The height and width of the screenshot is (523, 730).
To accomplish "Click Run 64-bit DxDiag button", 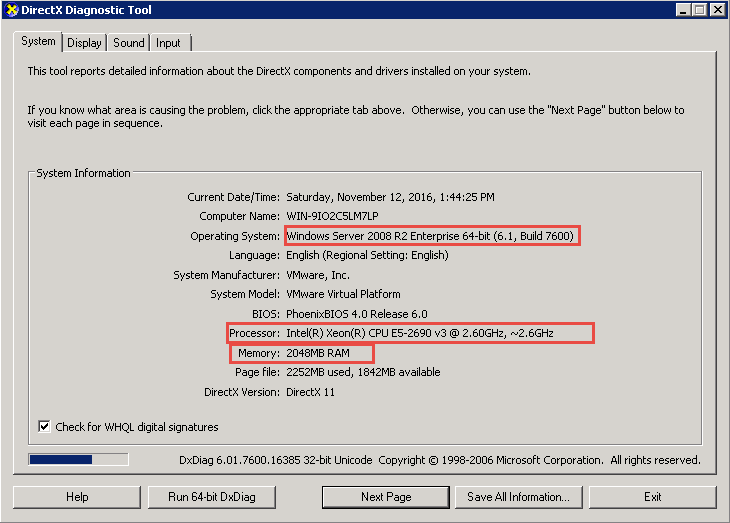I will [x=212, y=497].
